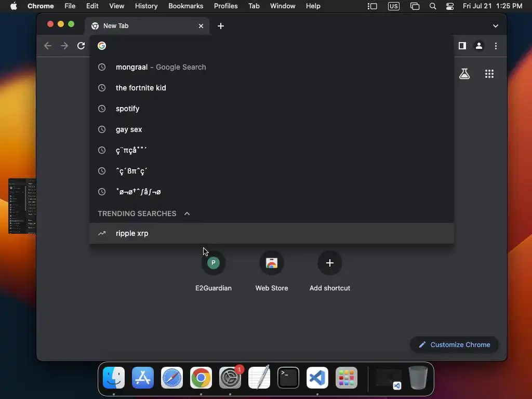
Task: Open Finder from the dock
Action: pos(114,378)
